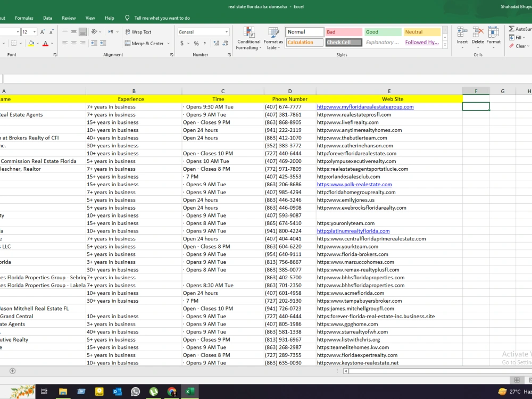Open the General number format dropdown

[227, 32]
